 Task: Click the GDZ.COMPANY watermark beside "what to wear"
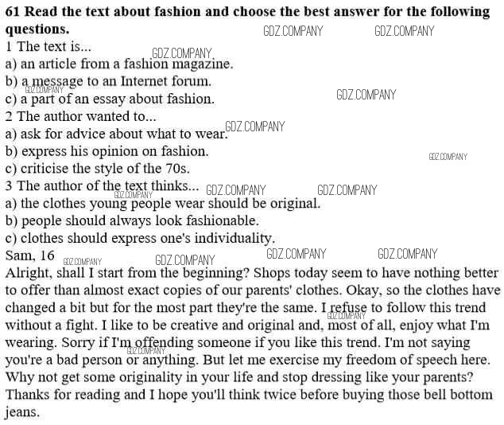[x=254, y=127]
